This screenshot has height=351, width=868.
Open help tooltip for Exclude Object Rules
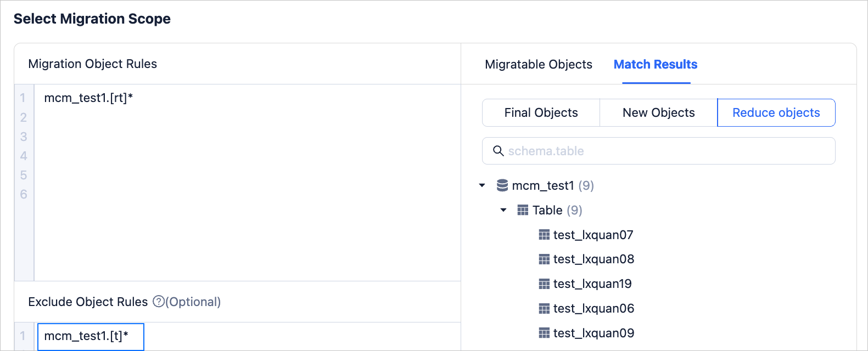click(x=158, y=302)
